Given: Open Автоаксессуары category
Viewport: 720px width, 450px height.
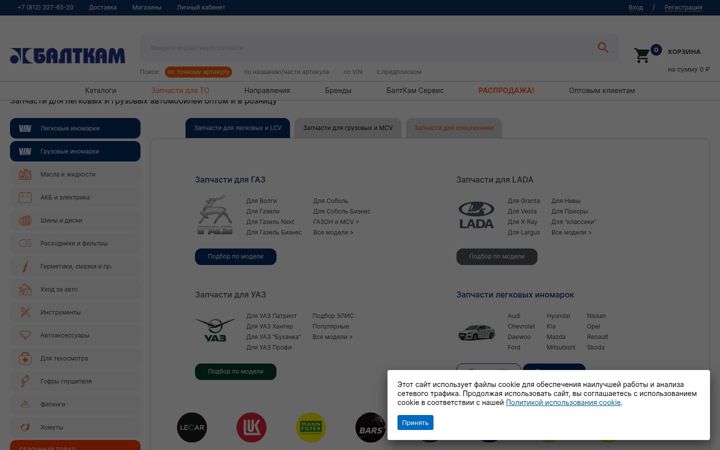Looking at the screenshot, I should (x=75, y=335).
